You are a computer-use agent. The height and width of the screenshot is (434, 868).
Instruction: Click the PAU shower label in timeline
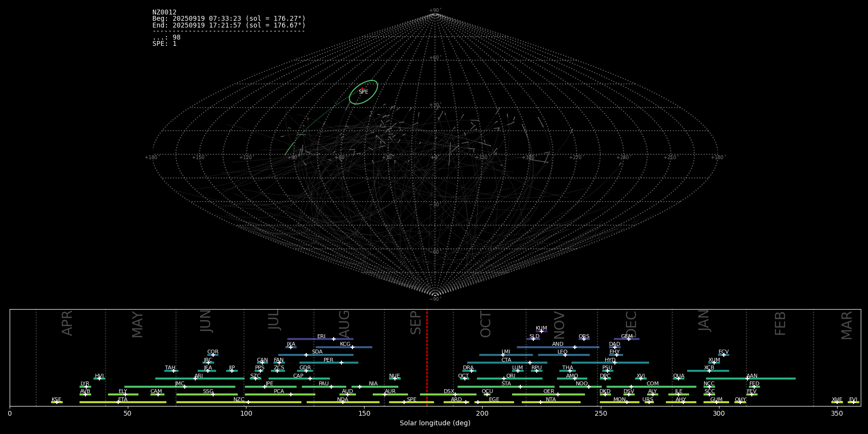click(324, 383)
